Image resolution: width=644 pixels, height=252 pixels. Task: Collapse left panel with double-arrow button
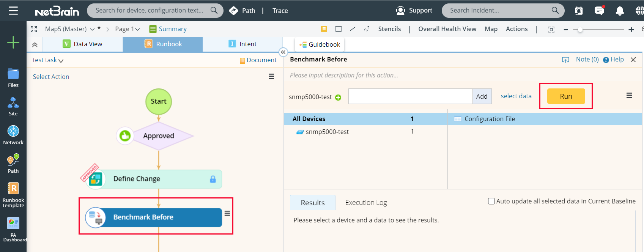pos(283,52)
